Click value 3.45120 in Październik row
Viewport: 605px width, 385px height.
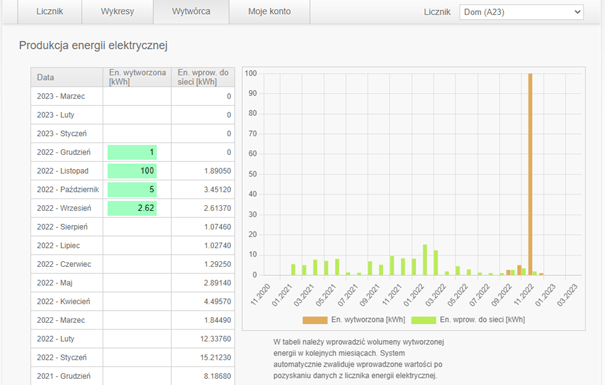point(218,189)
